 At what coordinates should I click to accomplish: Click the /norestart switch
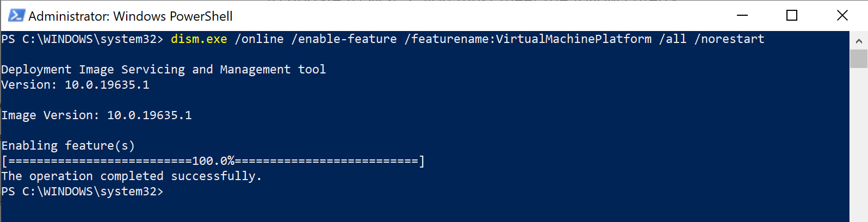point(729,39)
